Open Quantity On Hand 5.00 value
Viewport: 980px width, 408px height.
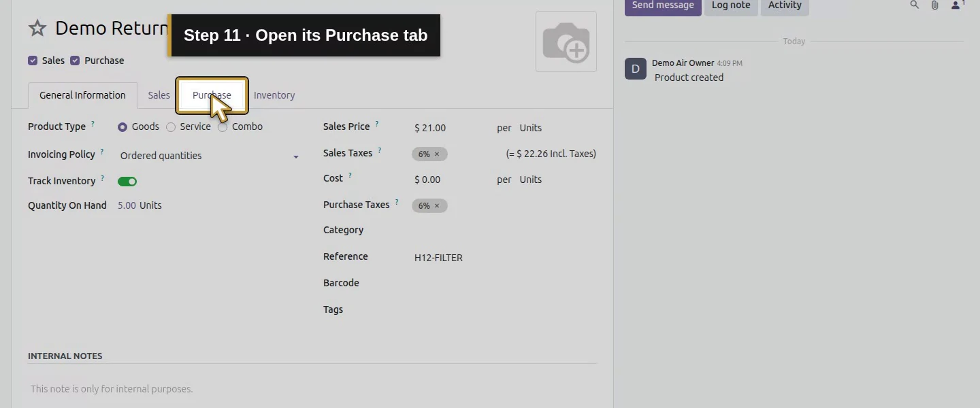pos(127,205)
